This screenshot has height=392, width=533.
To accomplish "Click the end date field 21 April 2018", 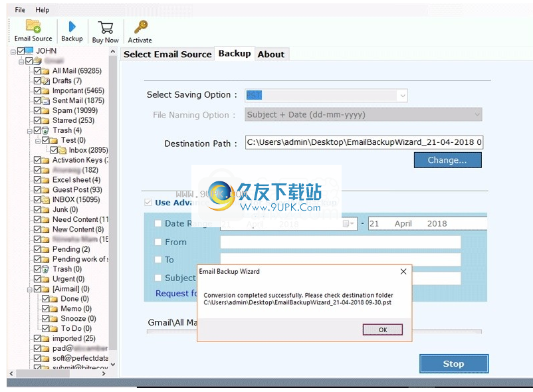I will tap(427, 223).
